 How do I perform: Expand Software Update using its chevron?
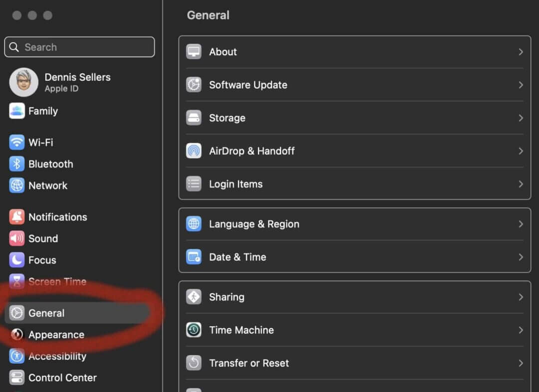[521, 85]
